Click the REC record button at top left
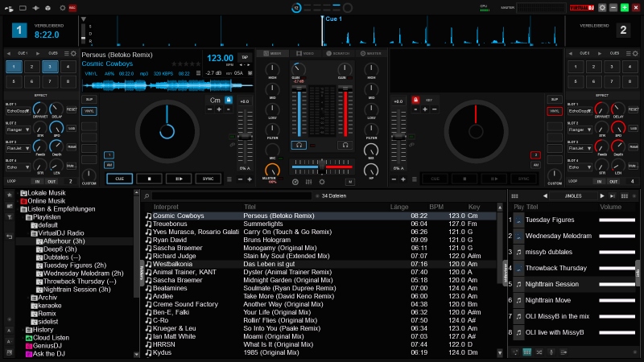Image resolution: width=644 pixels, height=362 pixels. point(72,8)
